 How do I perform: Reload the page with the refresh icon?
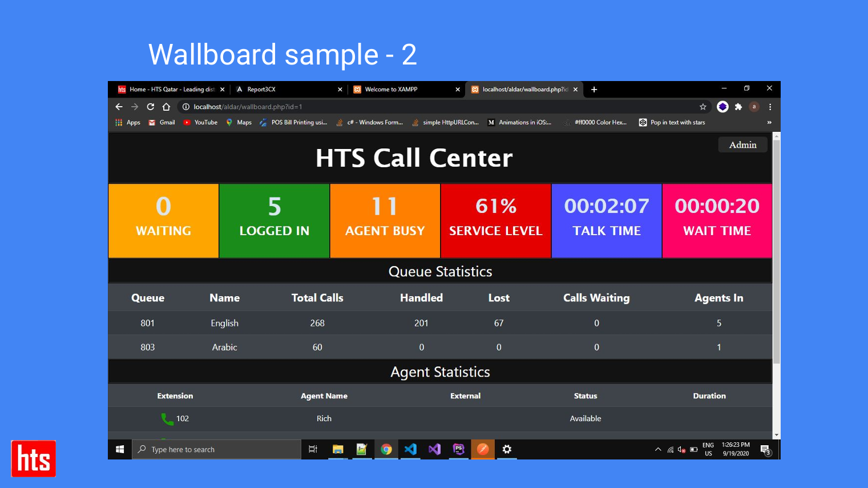[x=151, y=107]
